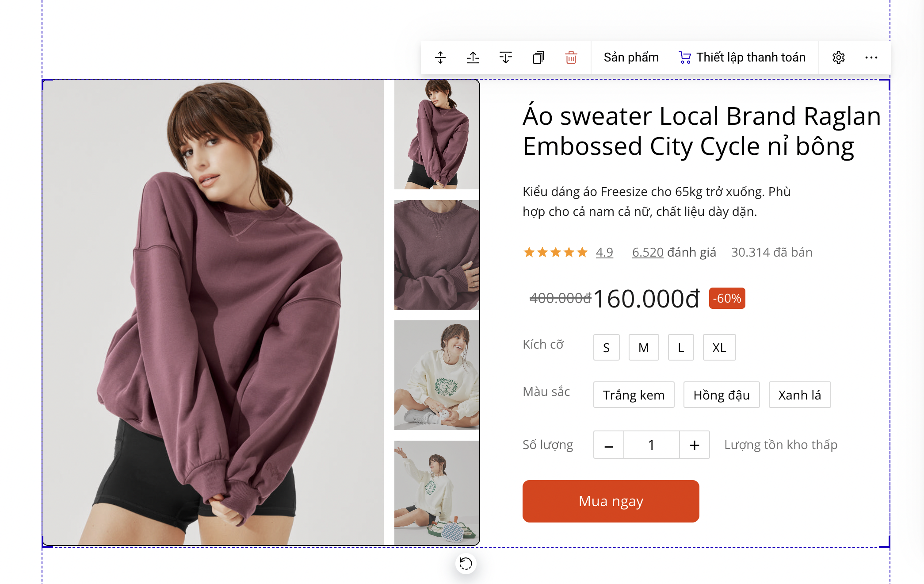This screenshot has width=924, height=584.
Task: Open the Sản phẩm toolbar tab
Action: click(x=631, y=58)
